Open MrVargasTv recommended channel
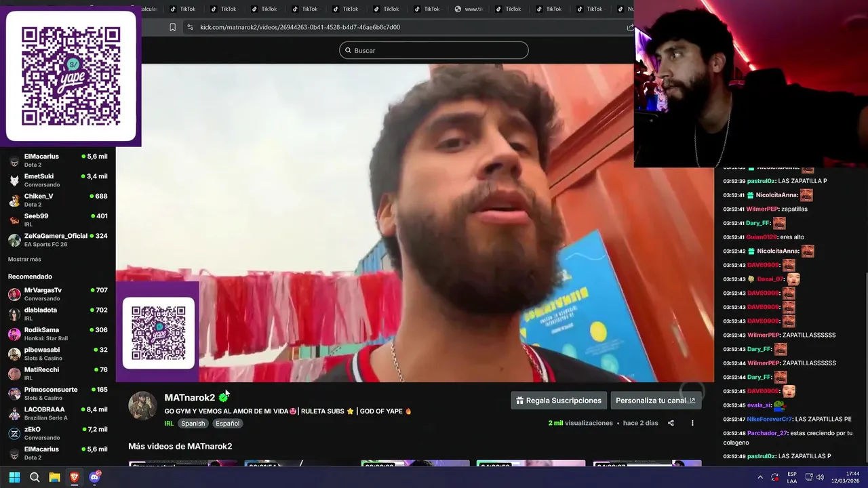Screen dimensions: 868x488 point(58,294)
